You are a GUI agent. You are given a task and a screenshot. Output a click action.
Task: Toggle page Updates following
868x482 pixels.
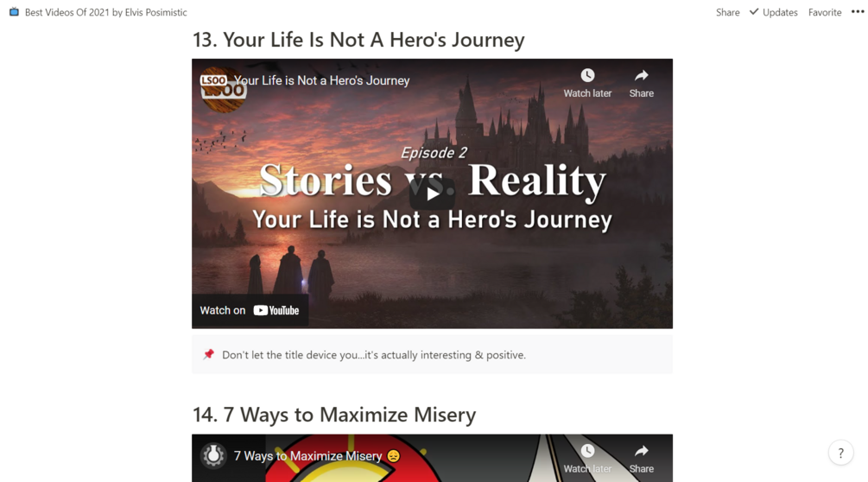click(x=773, y=12)
